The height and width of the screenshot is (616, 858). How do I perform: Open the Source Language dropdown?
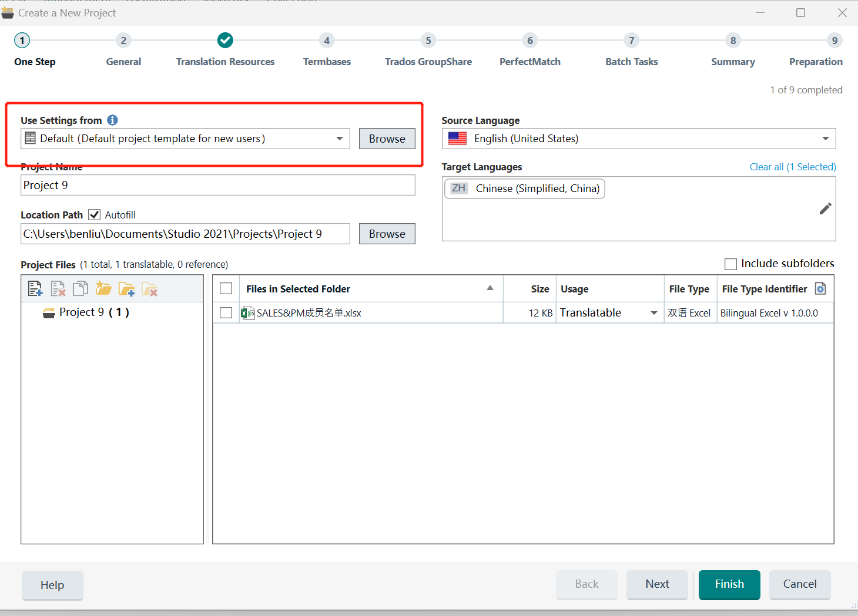point(825,139)
